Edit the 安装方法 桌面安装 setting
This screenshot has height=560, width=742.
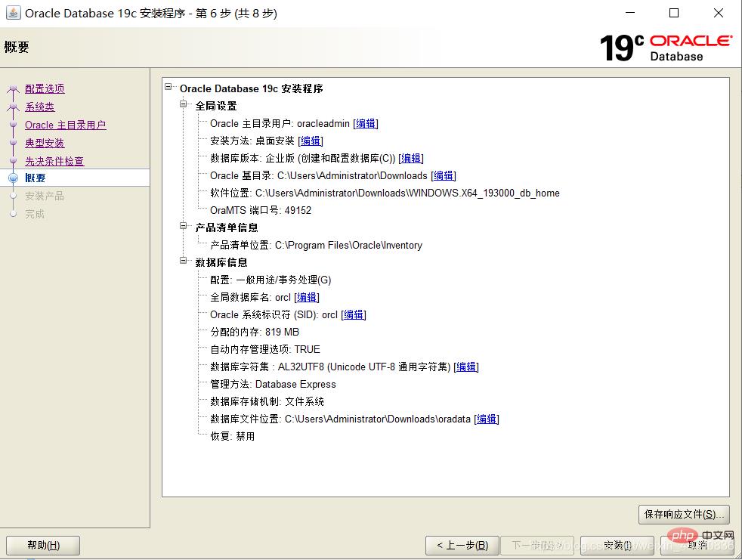point(311,141)
